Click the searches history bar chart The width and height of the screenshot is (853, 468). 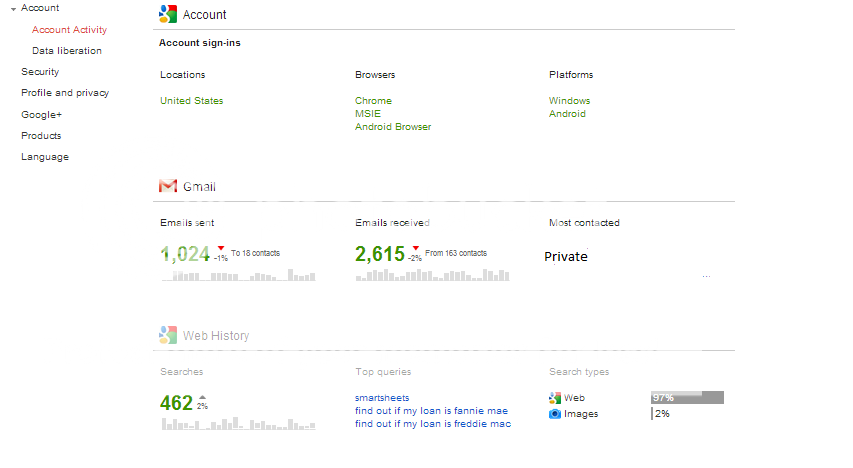tap(238, 424)
